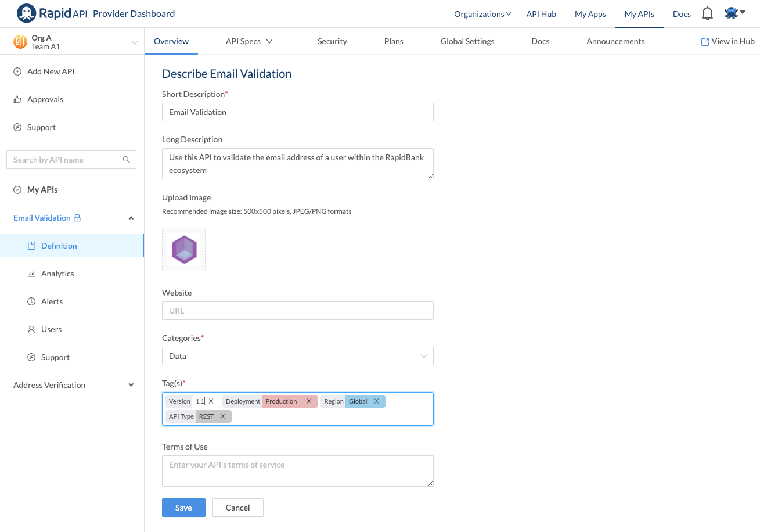
Task: Click the compass icon beside top Support
Action: 17,127
